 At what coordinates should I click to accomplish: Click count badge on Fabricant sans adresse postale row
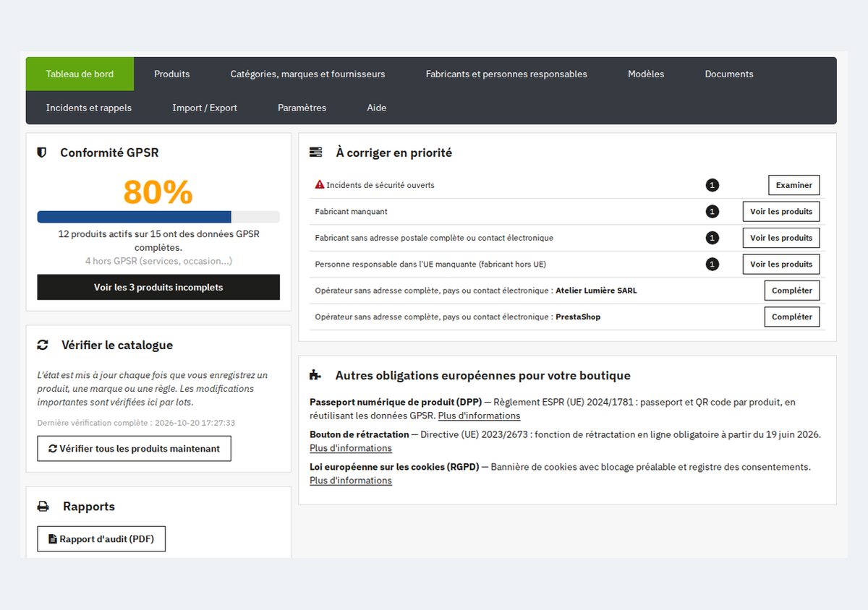(x=712, y=238)
